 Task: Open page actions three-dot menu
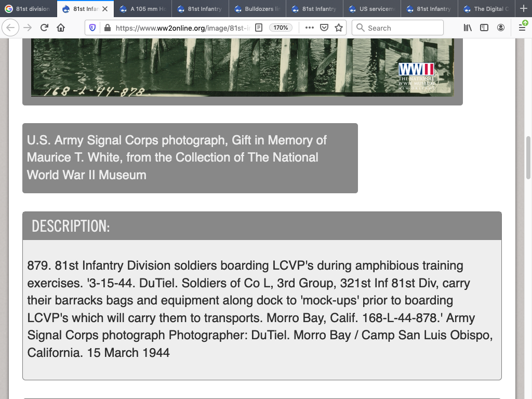click(310, 28)
